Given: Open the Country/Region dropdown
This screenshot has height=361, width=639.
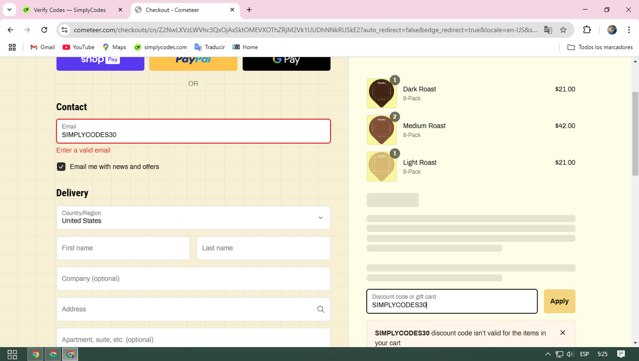Looking at the screenshot, I should tap(193, 218).
